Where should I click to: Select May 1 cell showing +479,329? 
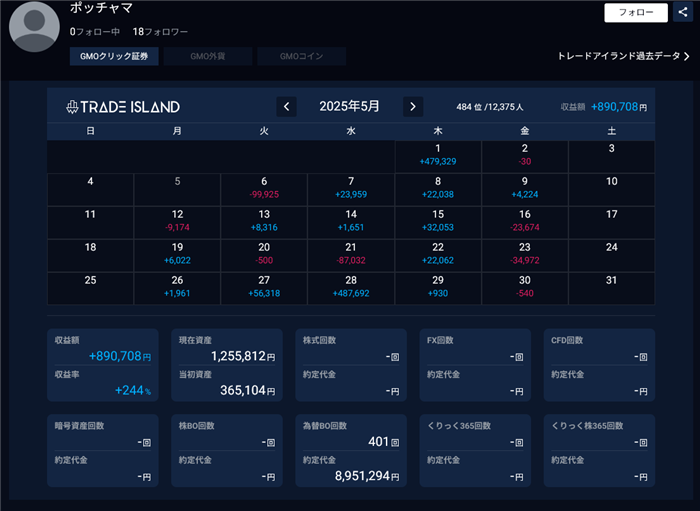click(x=438, y=157)
